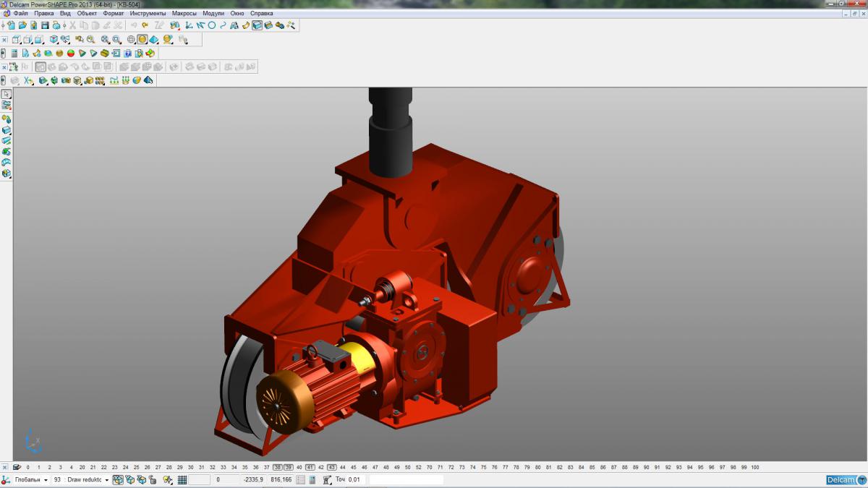Click the Redo arrow icon
Viewport: 868px width, 488px height.
pos(145,25)
